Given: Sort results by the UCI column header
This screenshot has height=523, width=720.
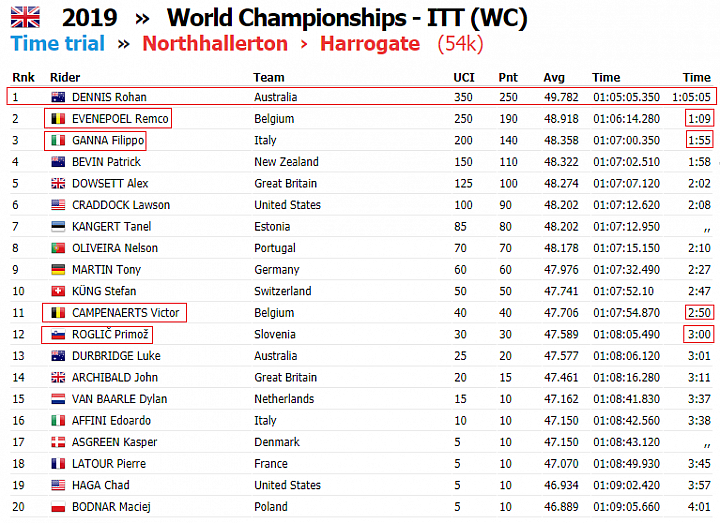Looking at the screenshot, I should (x=464, y=77).
